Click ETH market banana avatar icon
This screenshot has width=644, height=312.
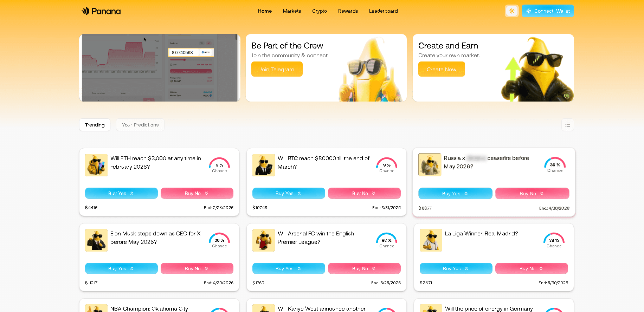tap(96, 165)
